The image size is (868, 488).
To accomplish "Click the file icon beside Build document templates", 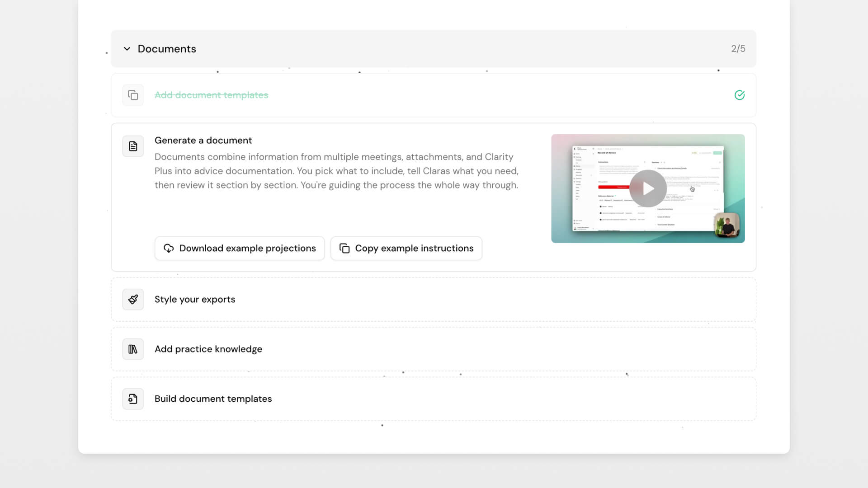I will pyautogui.click(x=133, y=399).
